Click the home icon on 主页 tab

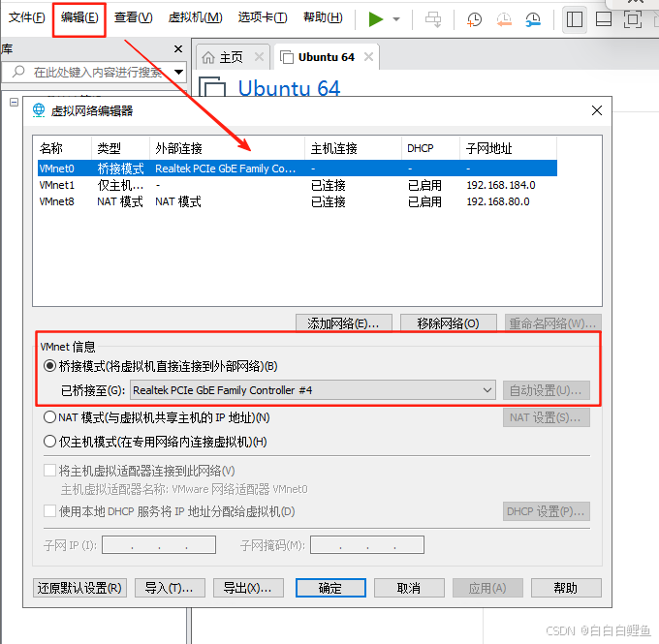(x=208, y=57)
